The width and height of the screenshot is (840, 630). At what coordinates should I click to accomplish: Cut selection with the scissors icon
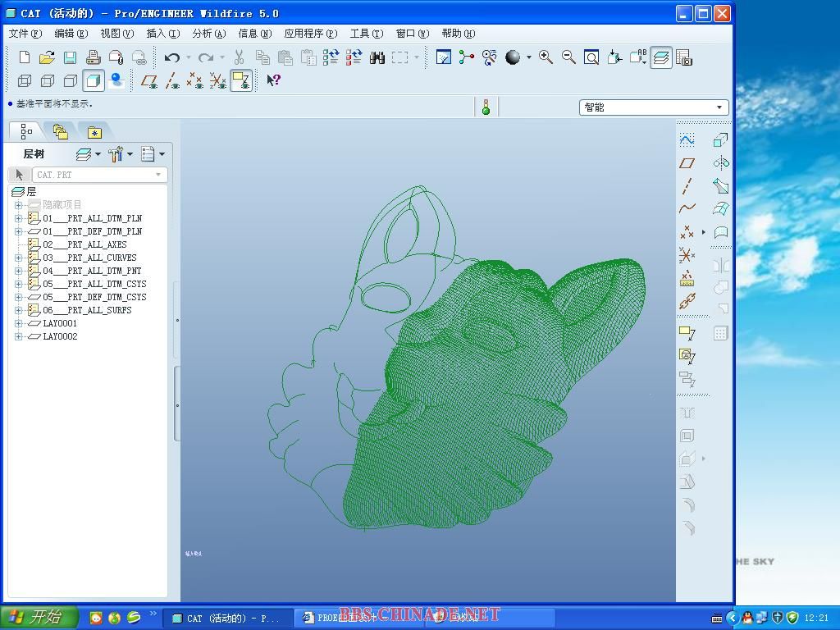click(x=239, y=57)
